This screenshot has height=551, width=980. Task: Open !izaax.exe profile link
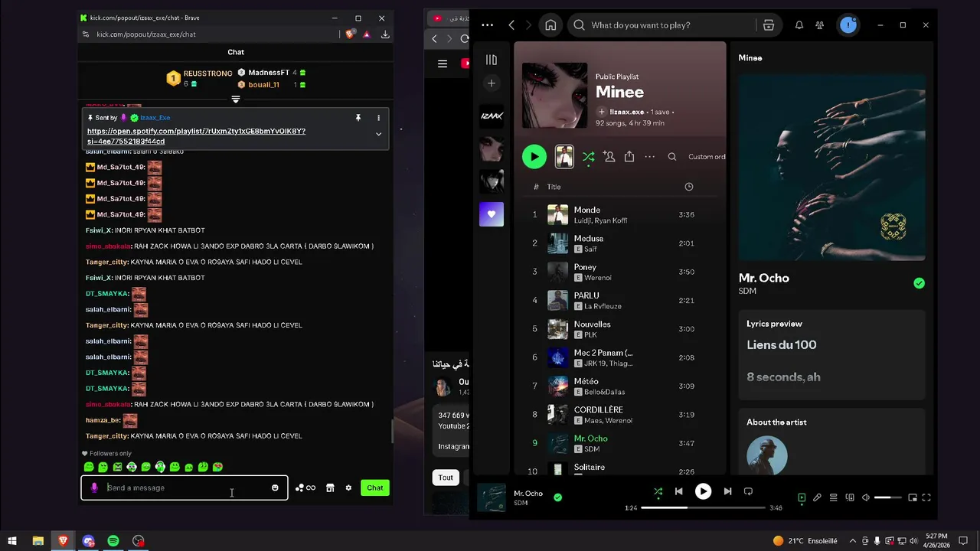(627, 112)
